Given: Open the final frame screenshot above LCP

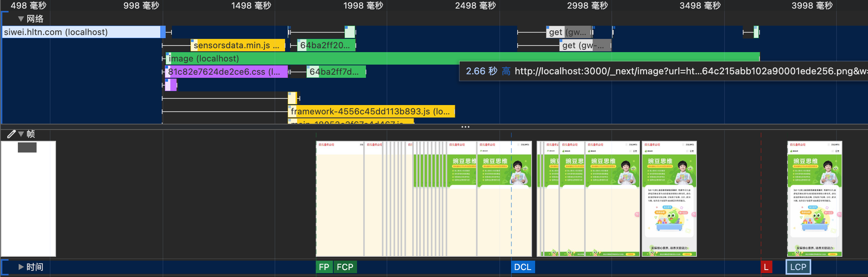Looking at the screenshot, I should (x=815, y=198).
